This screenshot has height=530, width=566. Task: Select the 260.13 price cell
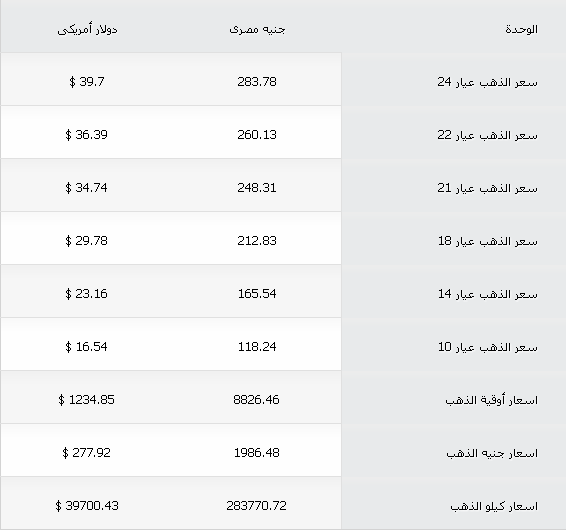pyautogui.click(x=257, y=135)
